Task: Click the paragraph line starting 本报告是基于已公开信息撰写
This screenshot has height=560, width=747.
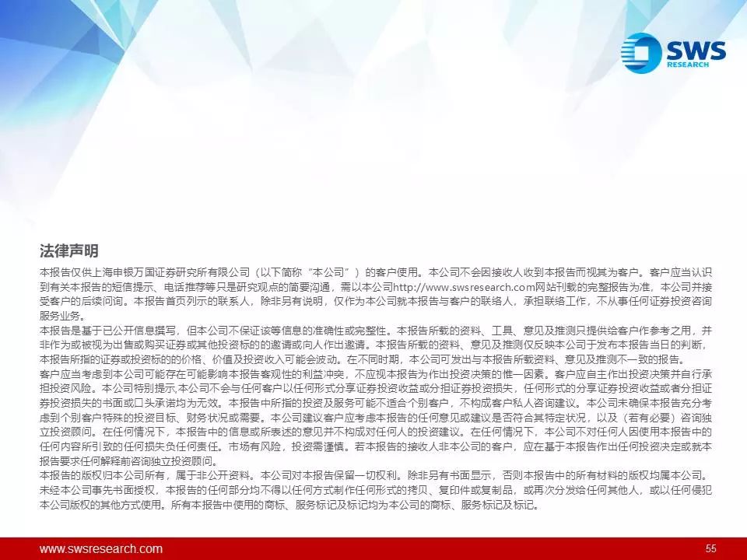Action: tap(375, 331)
